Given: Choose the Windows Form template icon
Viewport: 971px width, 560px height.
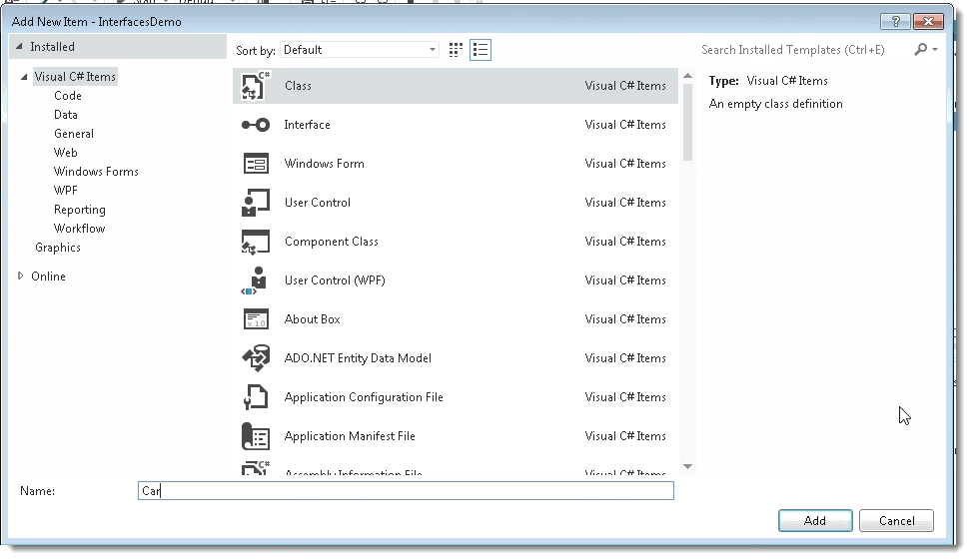Looking at the screenshot, I should (256, 164).
